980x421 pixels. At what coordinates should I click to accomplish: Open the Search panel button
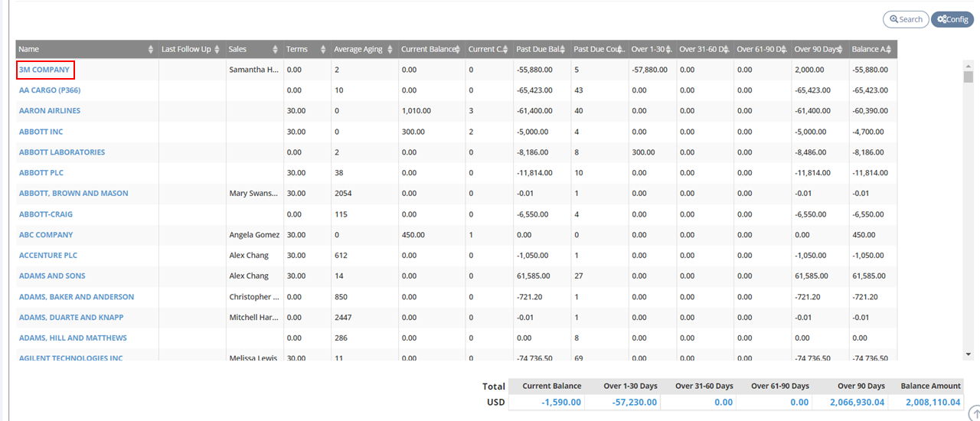(x=905, y=19)
